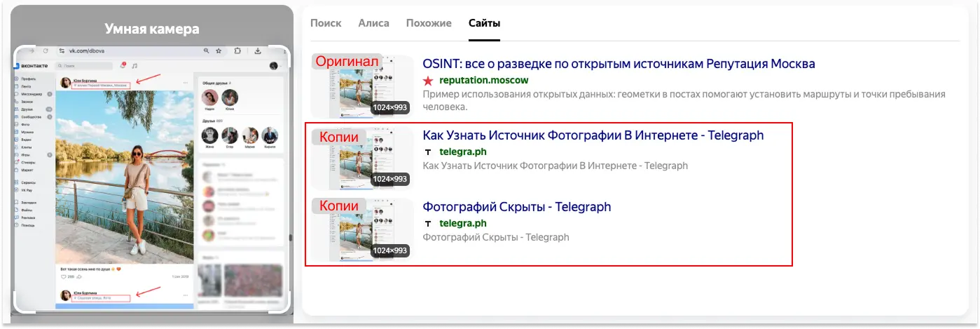Click the browser reload icon

[x=46, y=51]
